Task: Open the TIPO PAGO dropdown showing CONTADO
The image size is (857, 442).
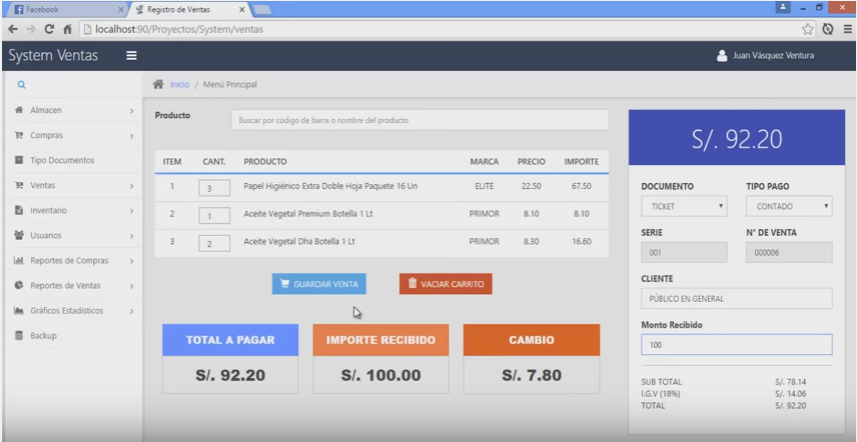Action: tap(788, 206)
